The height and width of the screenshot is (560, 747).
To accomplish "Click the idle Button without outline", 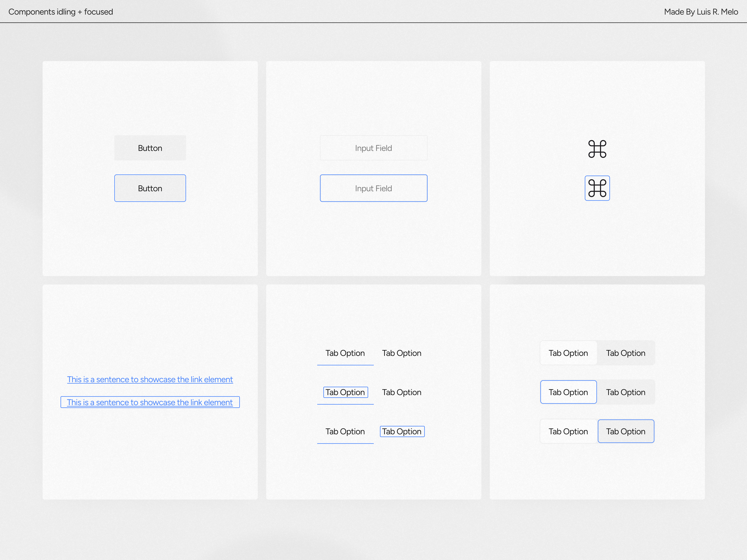I will click(x=150, y=148).
